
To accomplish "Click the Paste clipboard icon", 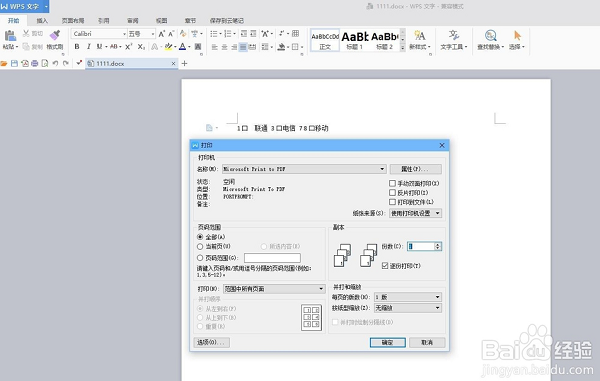I will [10, 36].
